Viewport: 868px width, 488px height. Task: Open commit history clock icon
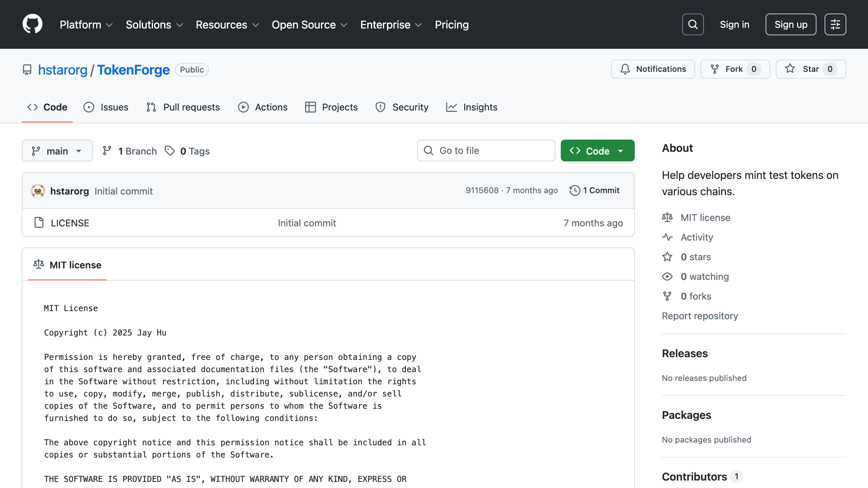[575, 190]
